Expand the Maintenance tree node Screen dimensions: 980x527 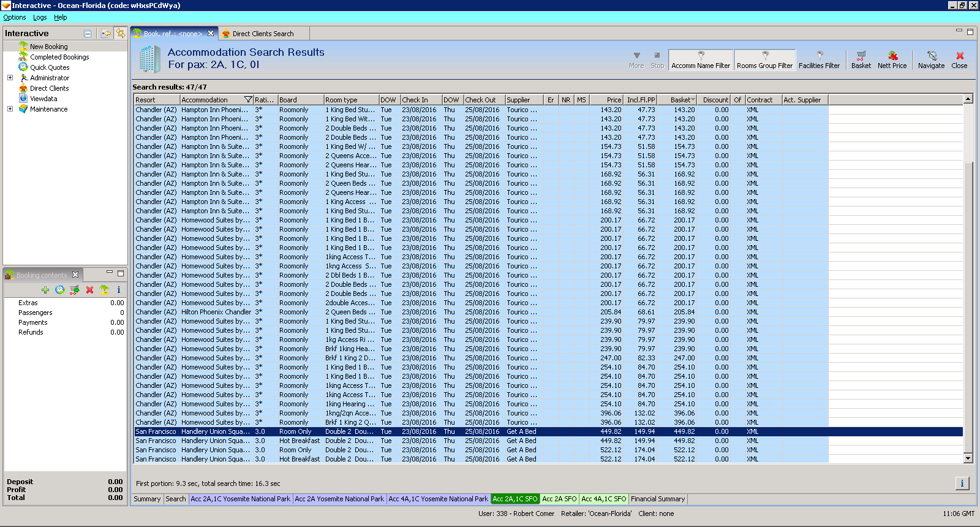pyautogui.click(x=10, y=109)
